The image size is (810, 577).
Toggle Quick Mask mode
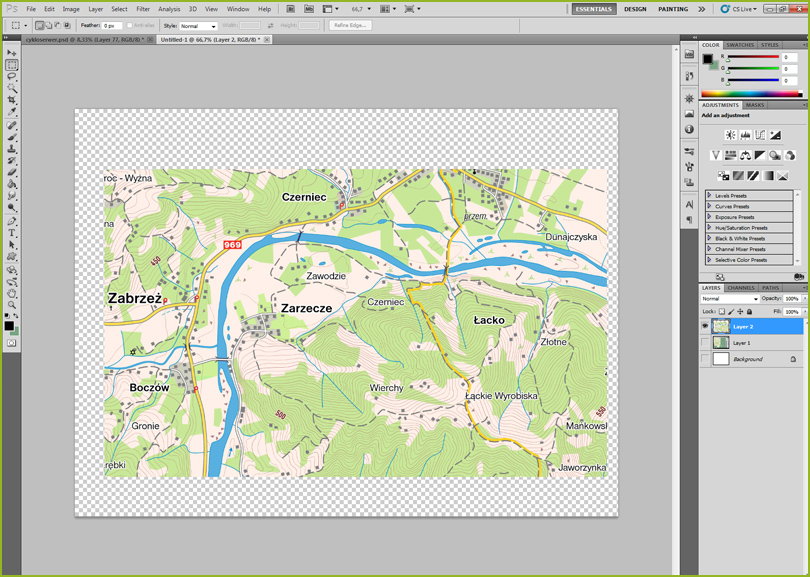pos(11,342)
